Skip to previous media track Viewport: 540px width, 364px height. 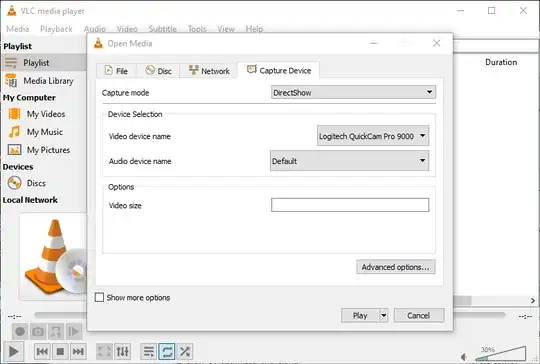[42, 351]
